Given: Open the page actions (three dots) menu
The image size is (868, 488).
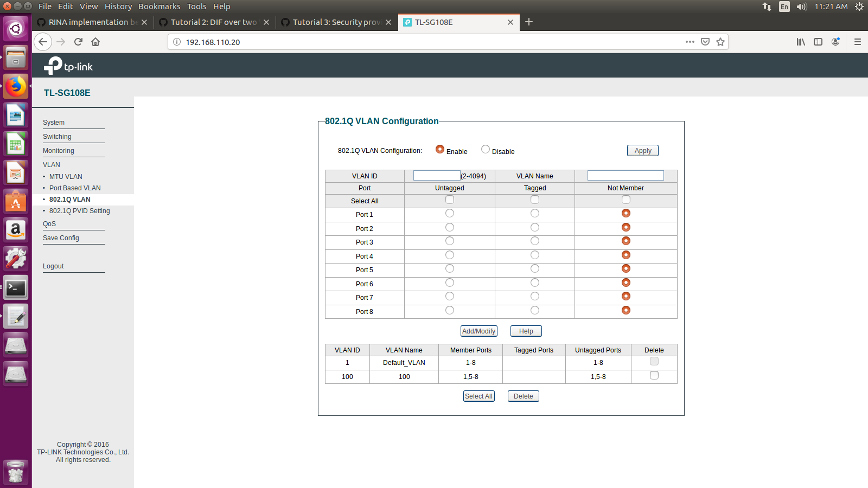Looking at the screenshot, I should [x=690, y=42].
